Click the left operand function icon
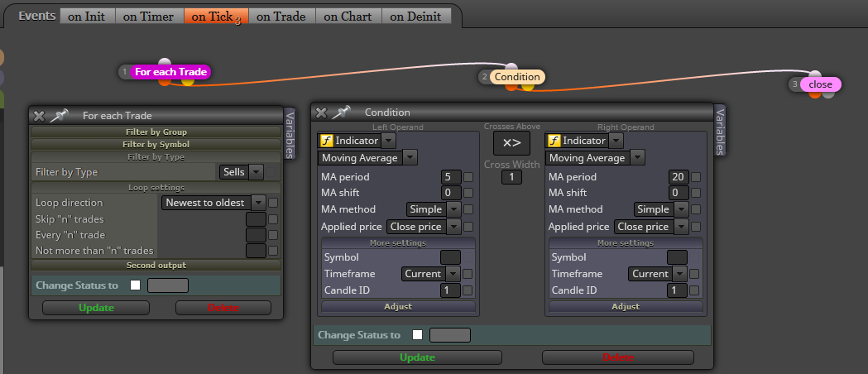868x374 pixels. coord(326,141)
